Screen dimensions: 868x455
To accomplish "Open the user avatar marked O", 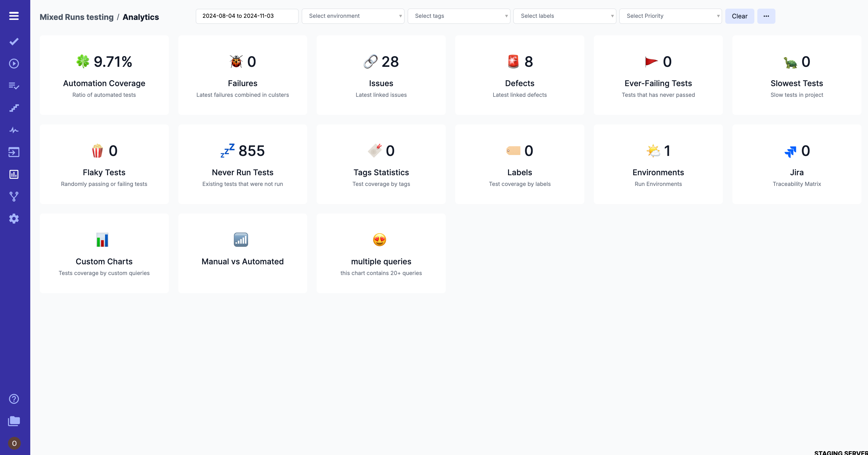I will (14, 443).
